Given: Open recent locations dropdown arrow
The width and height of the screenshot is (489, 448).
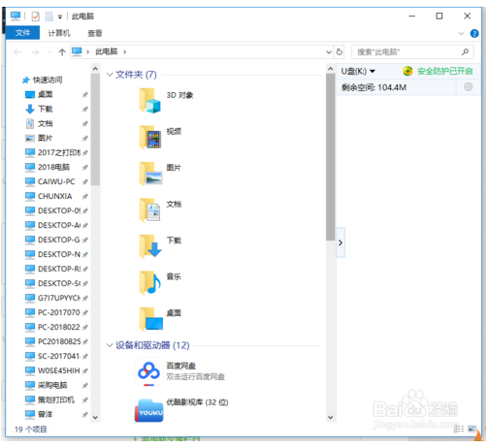Looking at the screenshot, I should click(49, 51).
